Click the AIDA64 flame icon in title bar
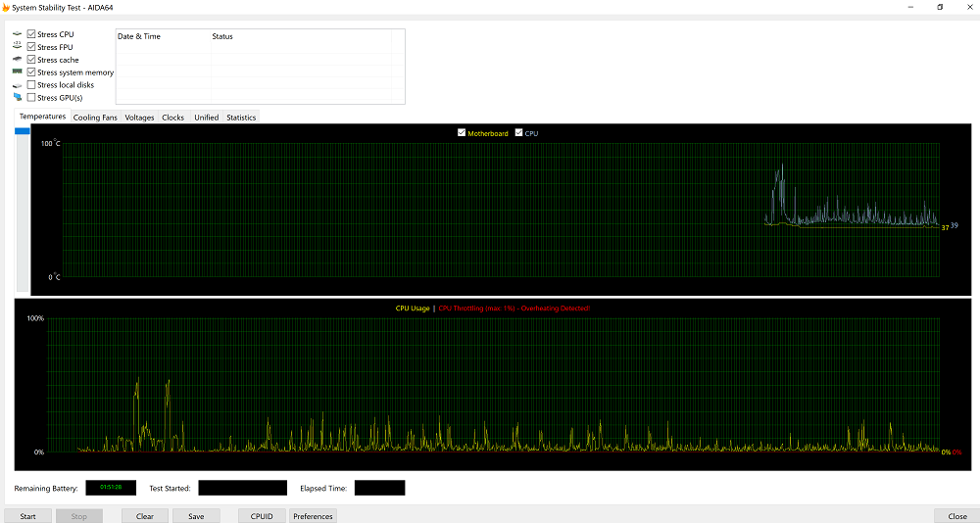The height and width of the screenshot is (523, 980). [6, 7]
